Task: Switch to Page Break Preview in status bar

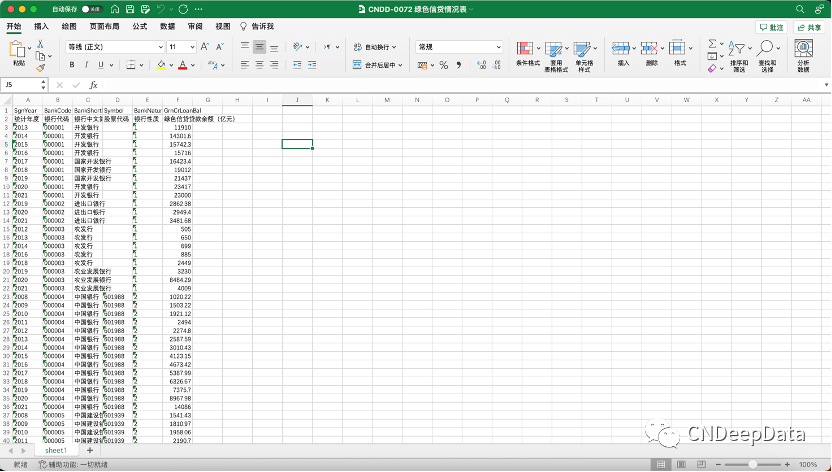Action: coord(701,465)
